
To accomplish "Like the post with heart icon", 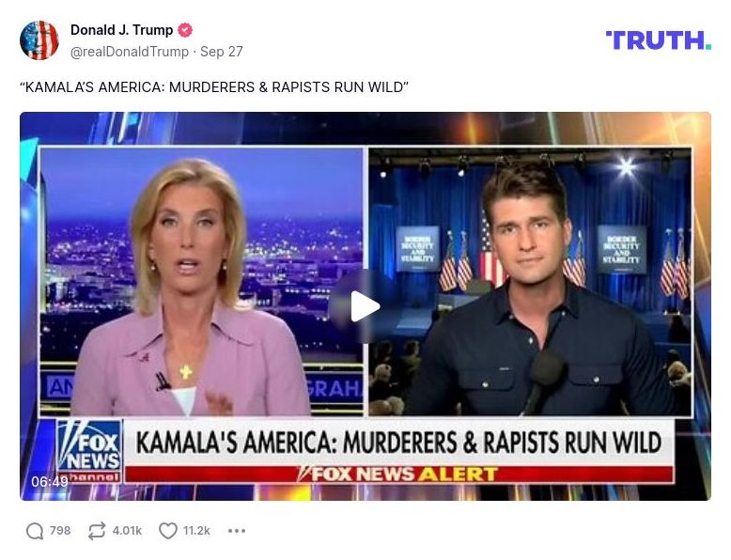I will tap(168, 531).
